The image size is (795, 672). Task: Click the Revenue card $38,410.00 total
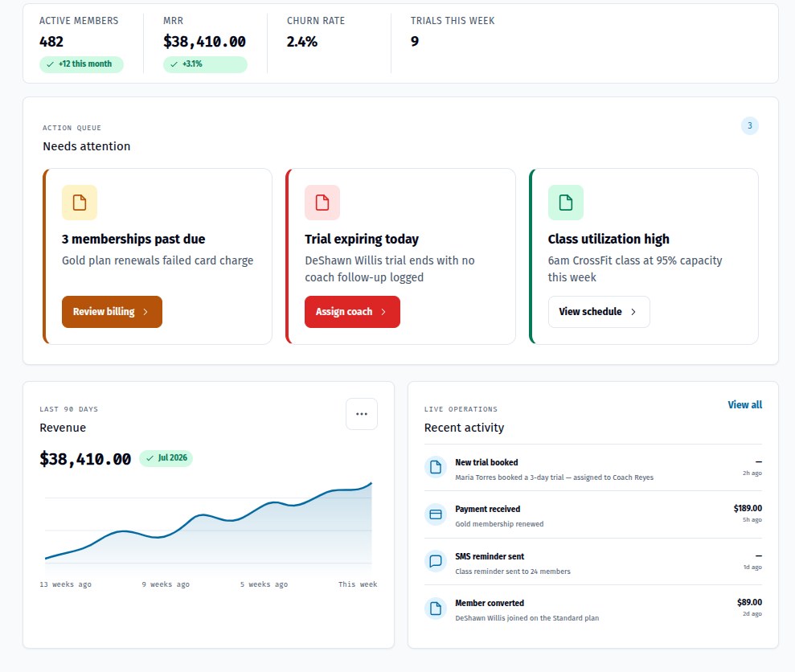[85, 459]
